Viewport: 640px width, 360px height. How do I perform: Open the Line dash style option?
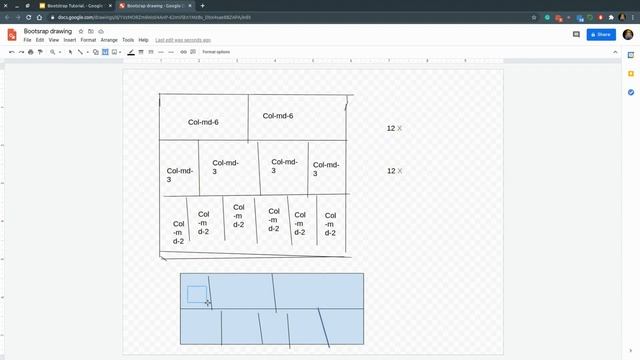(x=151, y=52)
